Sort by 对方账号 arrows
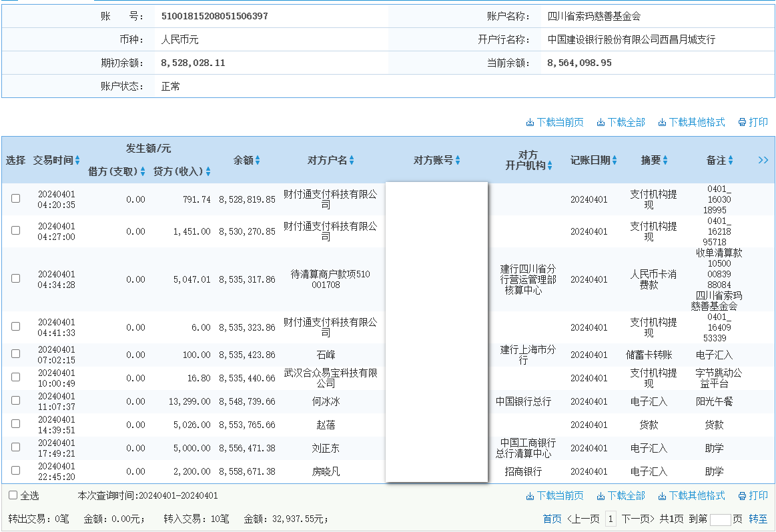This screenshot has width=776, height=532. pos(458,160)
